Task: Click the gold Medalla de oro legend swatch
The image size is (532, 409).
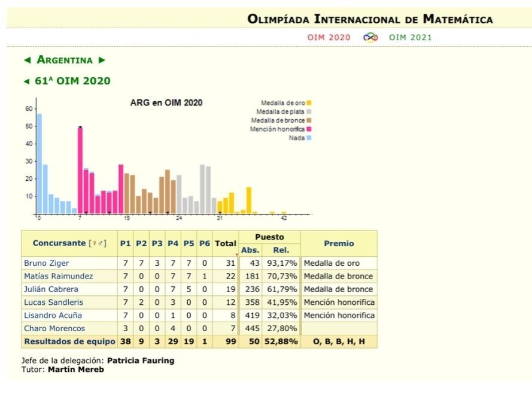Action: (x=309, y=103)
